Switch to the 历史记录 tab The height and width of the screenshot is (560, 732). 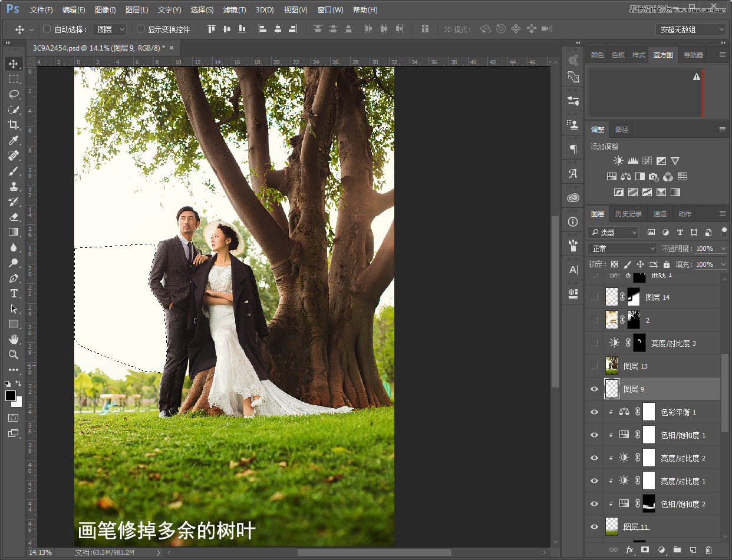coord(628,214)
